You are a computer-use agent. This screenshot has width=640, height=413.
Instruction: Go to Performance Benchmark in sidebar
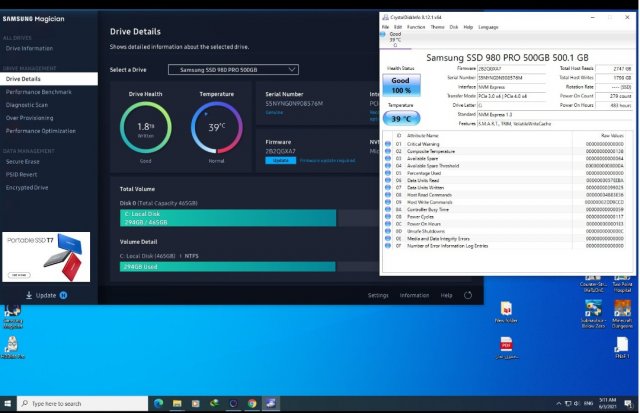(x=40, y=91)
